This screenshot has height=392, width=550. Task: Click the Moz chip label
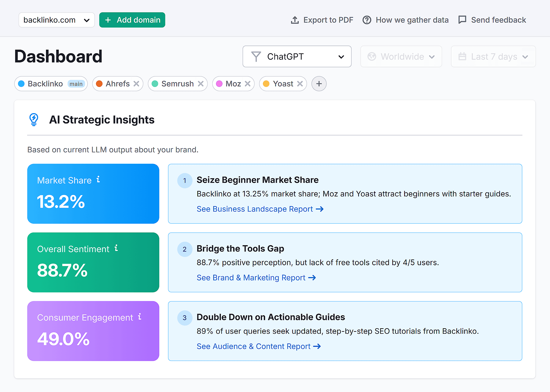pos(233,84)
